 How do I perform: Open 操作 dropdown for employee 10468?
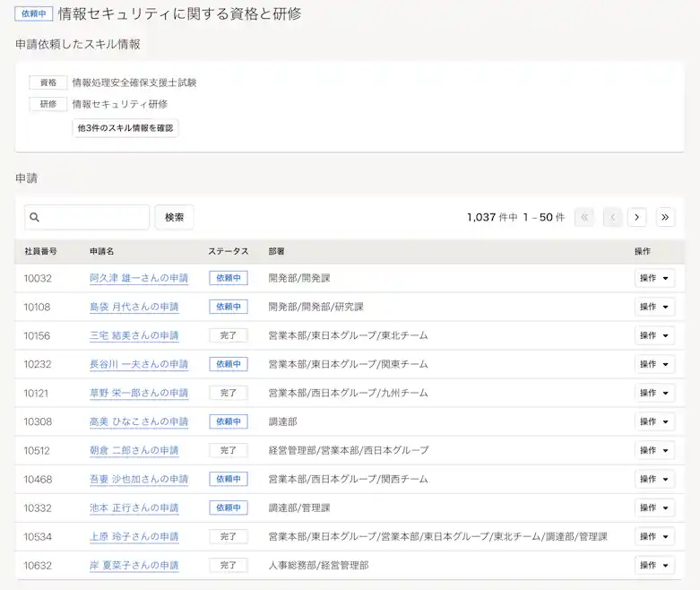pyautogui.click(x=653, y=479)
